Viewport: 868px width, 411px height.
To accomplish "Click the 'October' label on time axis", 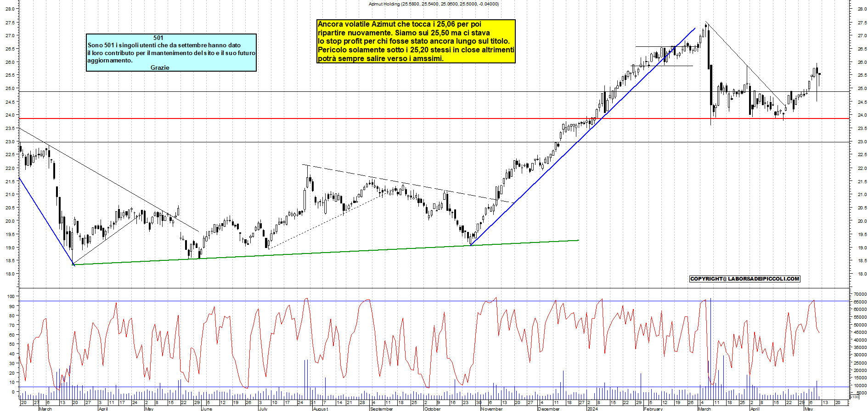I will click(432, 409).
